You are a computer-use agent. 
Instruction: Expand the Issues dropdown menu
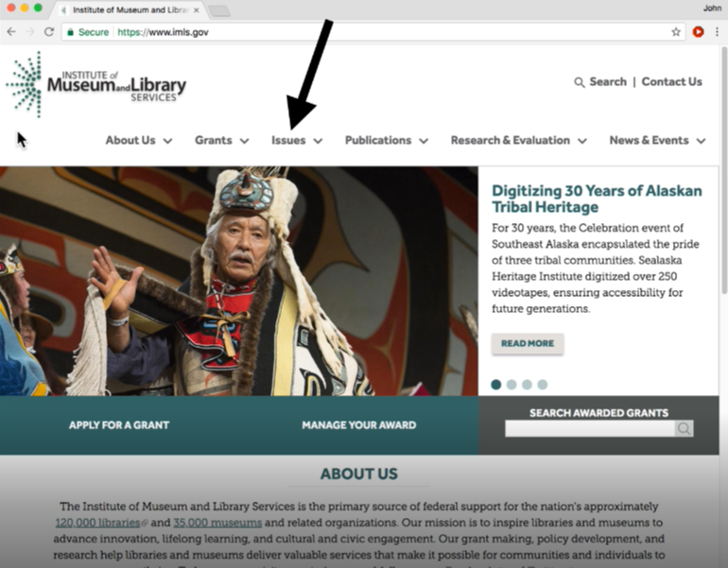pyautogui.click(x=297, y=140)
